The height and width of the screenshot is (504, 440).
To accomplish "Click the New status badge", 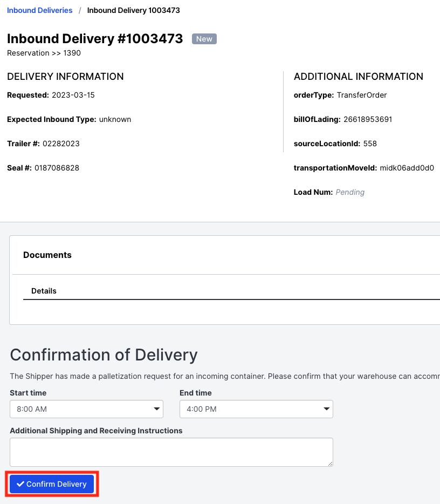I will (x=204, y=38).
